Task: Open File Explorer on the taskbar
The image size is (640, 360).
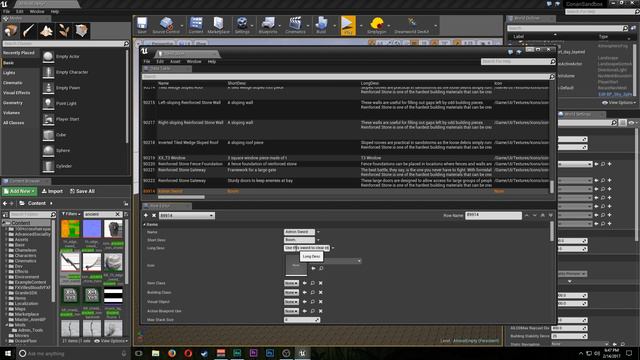Action: tap(156, 353)
